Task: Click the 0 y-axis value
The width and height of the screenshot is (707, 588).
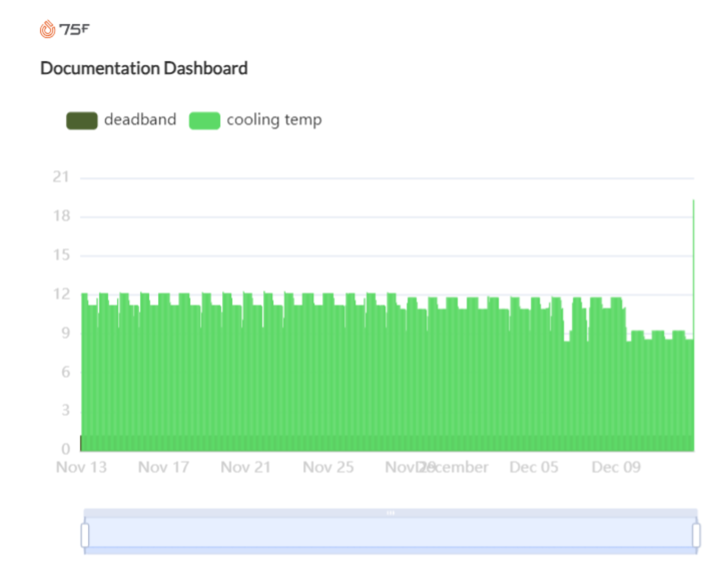Action: click(x=66, y=449)
